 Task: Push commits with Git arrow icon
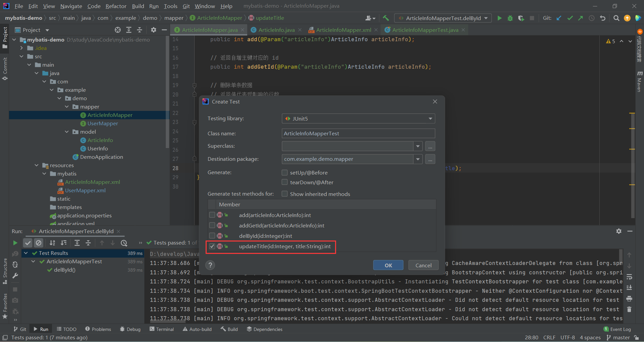pyautogui.click(x=581, y=18)
